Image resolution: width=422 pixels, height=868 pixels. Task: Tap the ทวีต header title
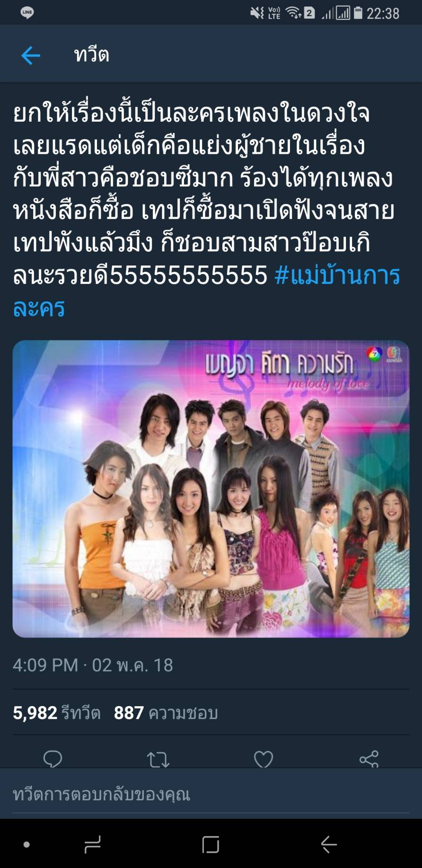(92, 55)
